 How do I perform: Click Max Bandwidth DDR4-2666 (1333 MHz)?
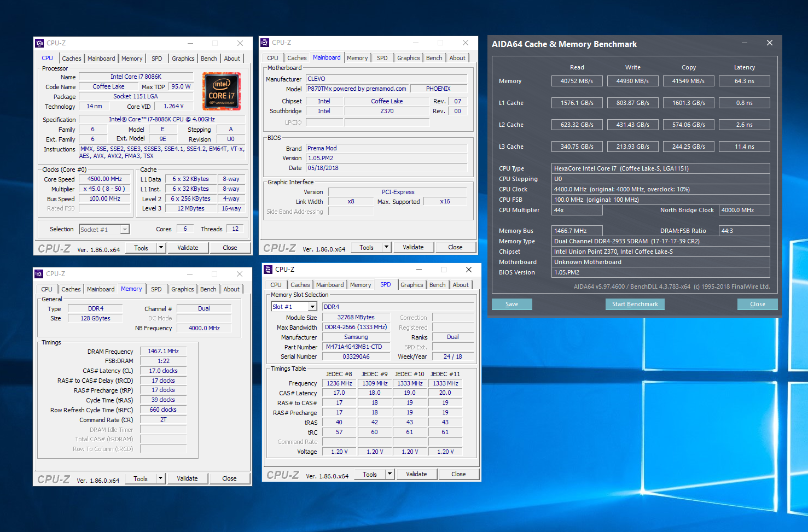pos(356,327)
